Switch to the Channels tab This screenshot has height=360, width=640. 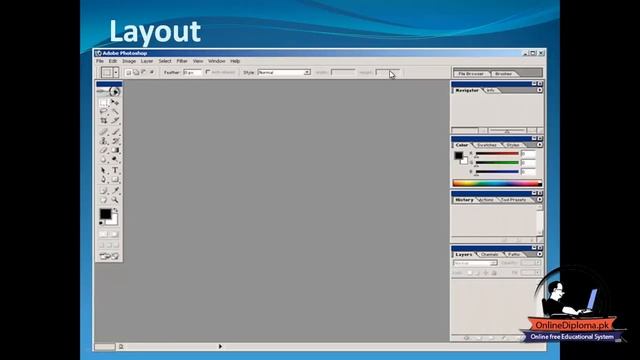[489, 254]
